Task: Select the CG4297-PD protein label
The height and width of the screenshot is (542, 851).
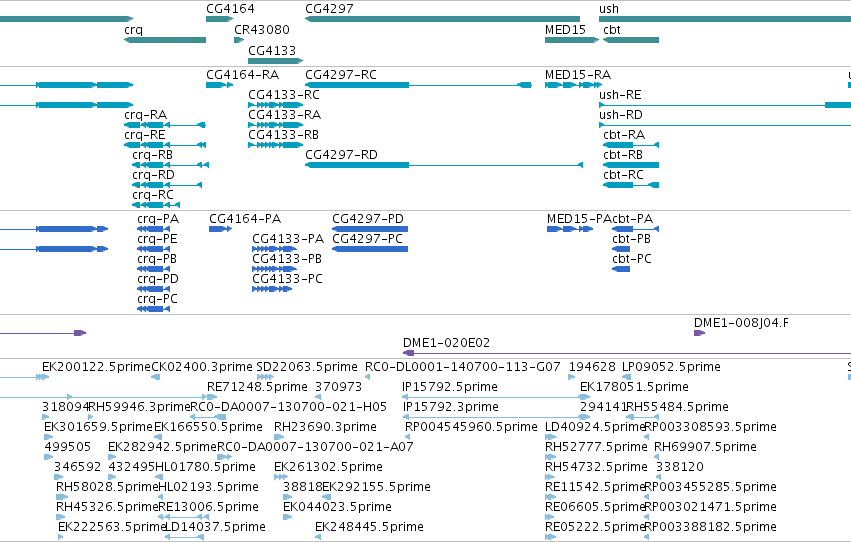Action: [x=368, y=219]
